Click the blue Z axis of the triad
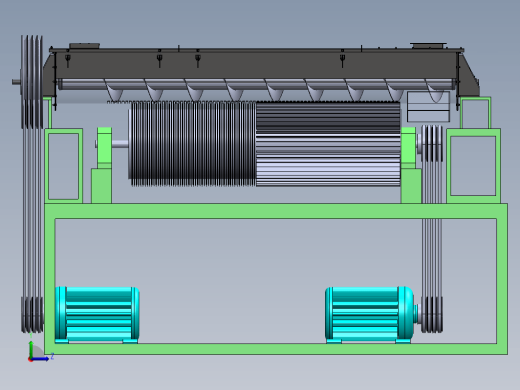This screenshot has height=390, width=520. point(40,359)
